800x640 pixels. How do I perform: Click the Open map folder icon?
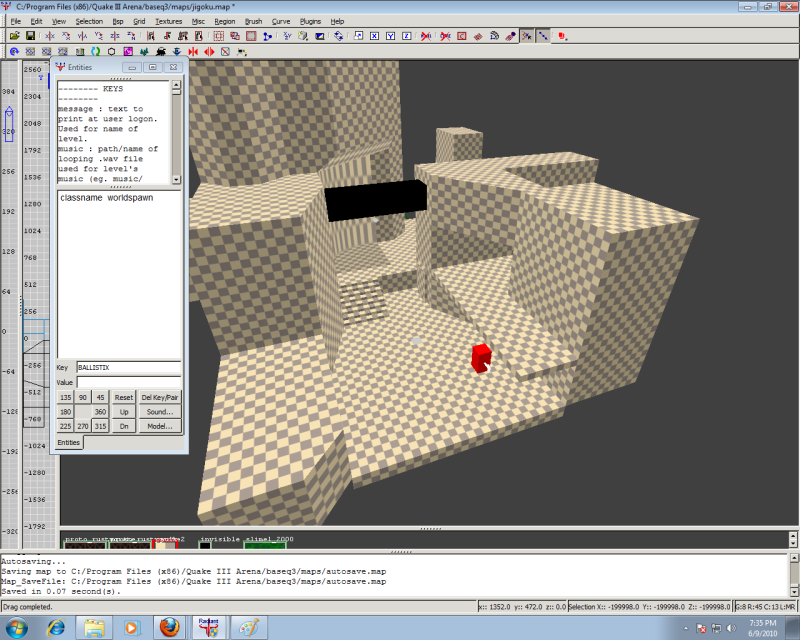tap(14, 36)
